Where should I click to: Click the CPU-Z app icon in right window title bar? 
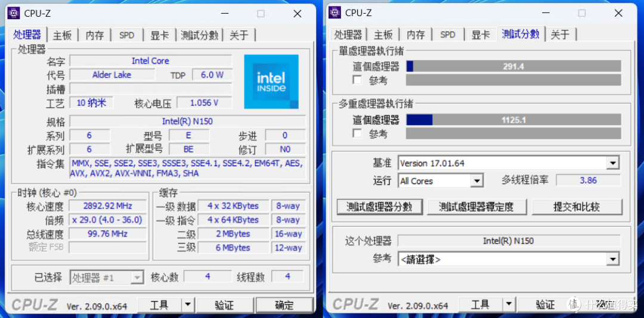[x=335, y=13]
